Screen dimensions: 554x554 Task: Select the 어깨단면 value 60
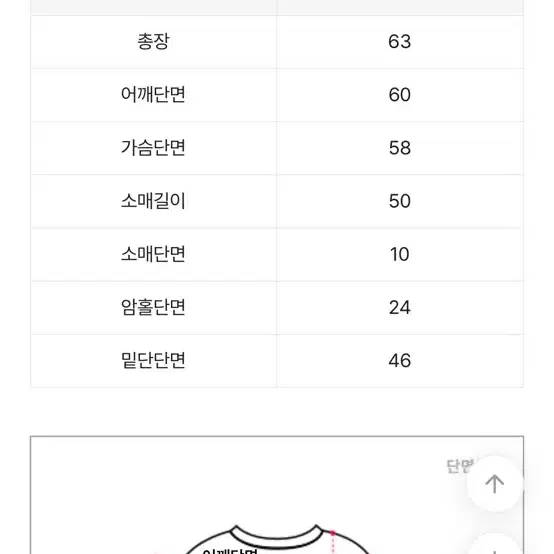(400, 95)
